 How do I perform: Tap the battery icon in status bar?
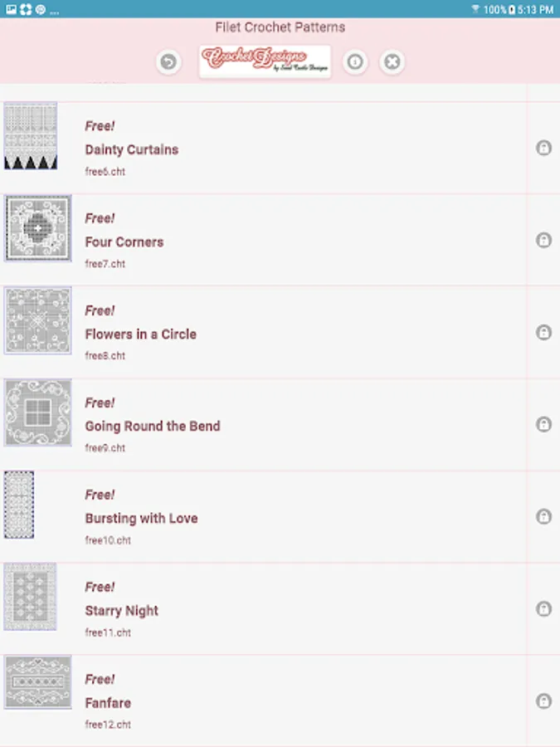click(x=512, y=9)
